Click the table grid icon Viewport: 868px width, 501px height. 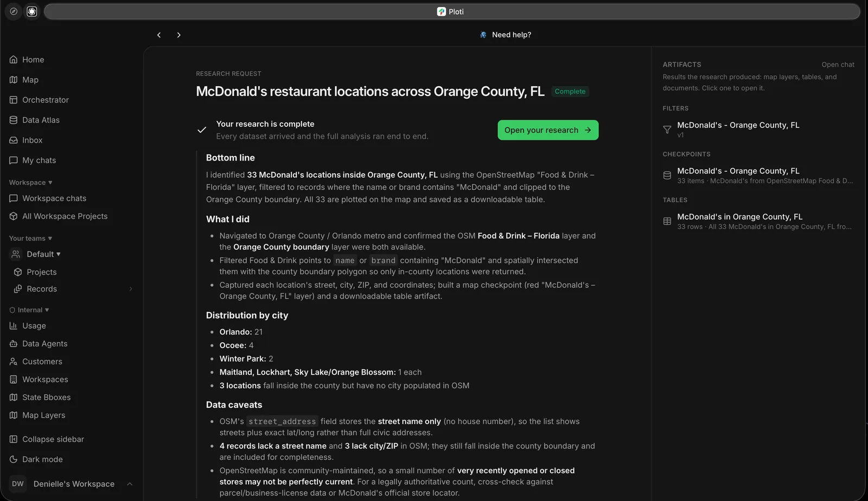click(x=667, y=221)
